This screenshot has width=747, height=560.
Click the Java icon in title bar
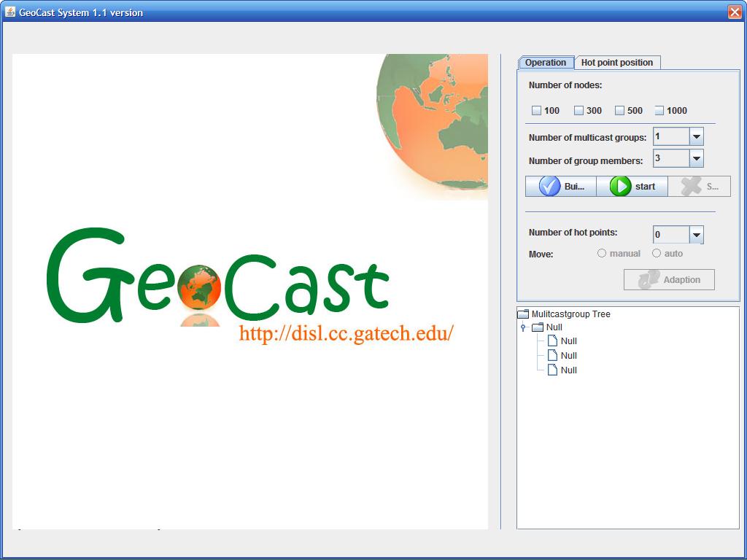pos(10,12)
